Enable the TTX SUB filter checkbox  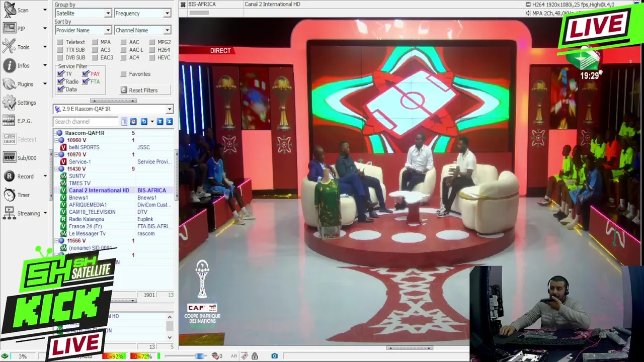click(60, 50)
